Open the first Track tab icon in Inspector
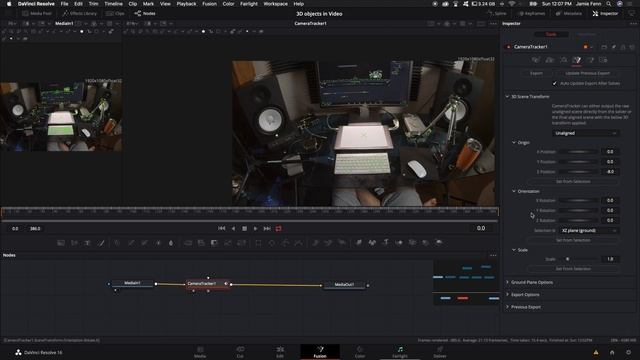Screen dimensions: 640x360 click(x=536, y=60)
